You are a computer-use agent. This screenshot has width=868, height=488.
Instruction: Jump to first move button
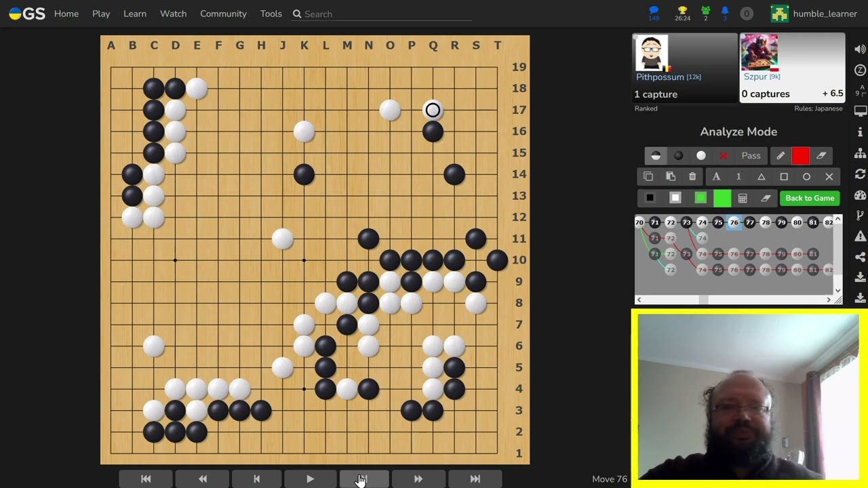(x=146, y=479)
